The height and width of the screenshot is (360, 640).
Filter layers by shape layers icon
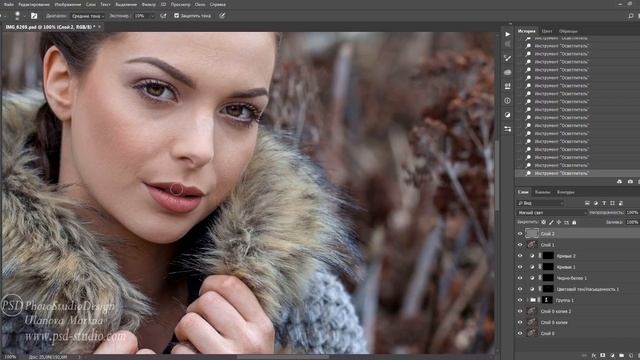(x=612, y=203)
